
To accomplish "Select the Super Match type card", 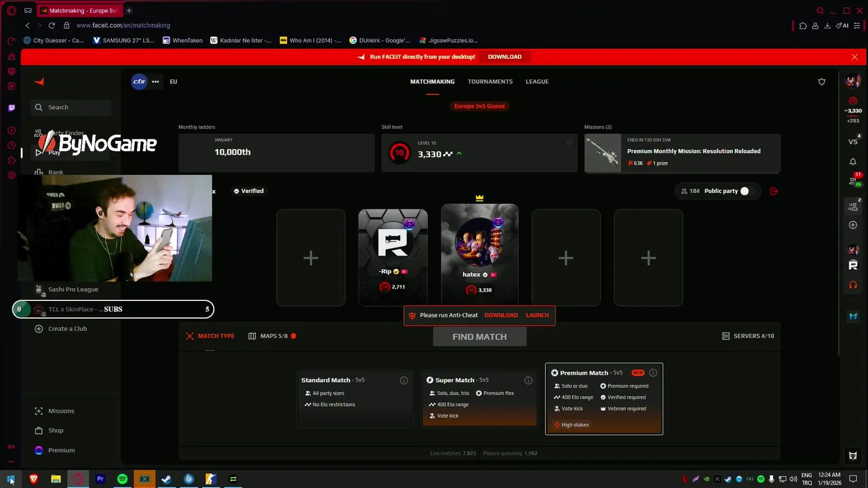I will coord(479,399).
